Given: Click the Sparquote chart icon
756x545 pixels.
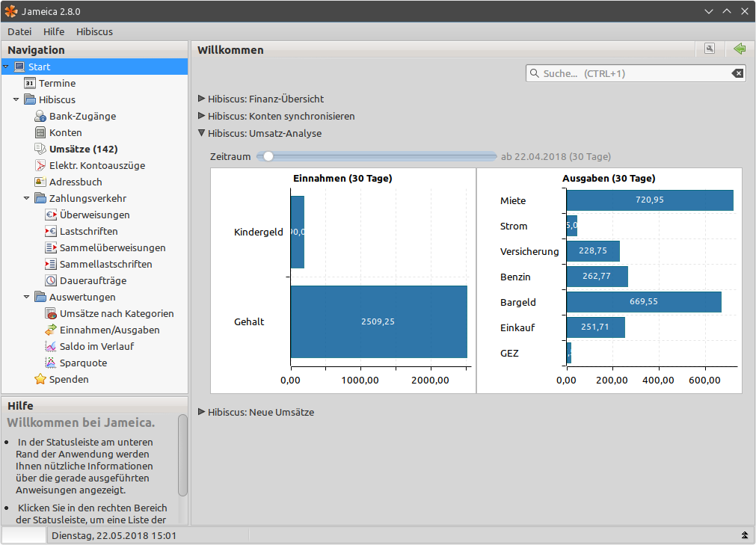Looking at the screenshot, I should [x=51, y=363].
